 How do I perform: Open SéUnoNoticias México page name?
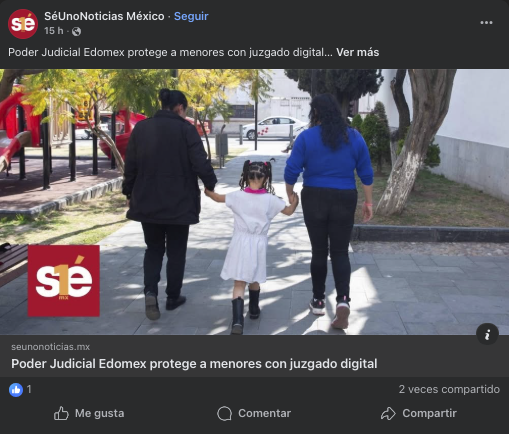104,16
